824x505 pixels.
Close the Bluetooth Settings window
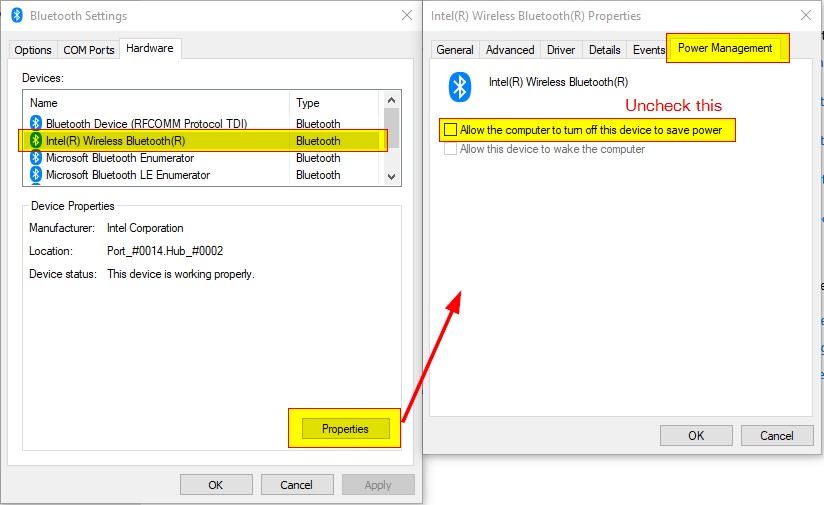pyautogui.click(x=407, y=15)
